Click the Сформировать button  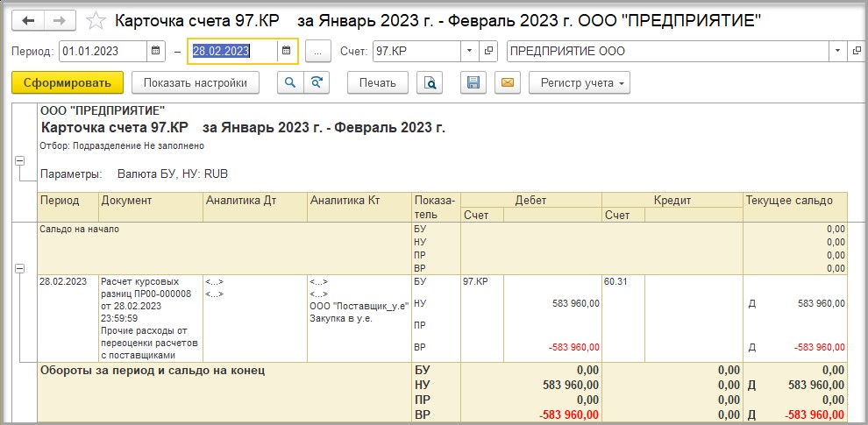pyautogui.click(x=68, y=83)
